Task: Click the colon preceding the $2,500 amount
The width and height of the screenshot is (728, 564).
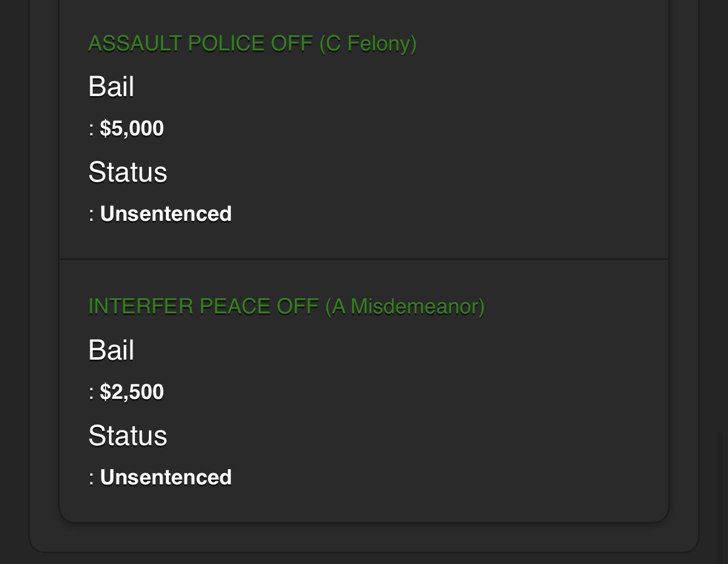Action: 91,393
